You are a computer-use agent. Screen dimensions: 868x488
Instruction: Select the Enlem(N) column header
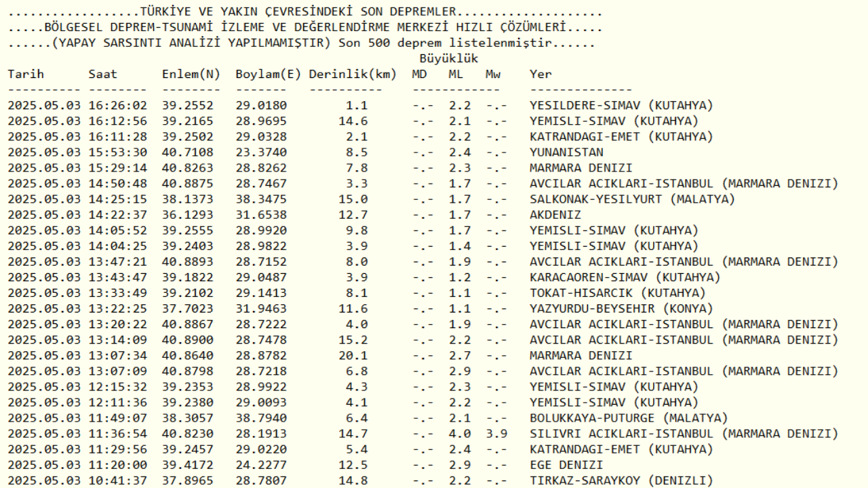tap(191, 74)
